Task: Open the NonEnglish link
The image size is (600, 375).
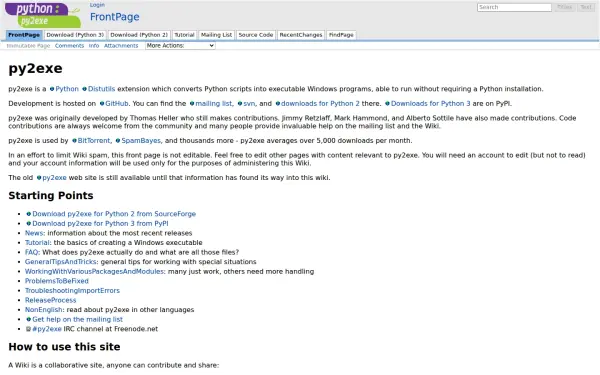Action: (x=43, y=310)
